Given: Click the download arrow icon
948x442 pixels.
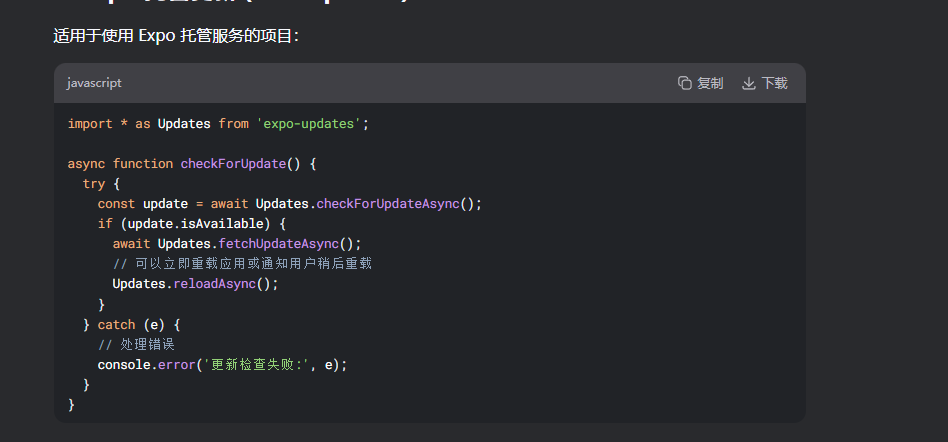Looking at the screenshot, I should pos(748,83).
